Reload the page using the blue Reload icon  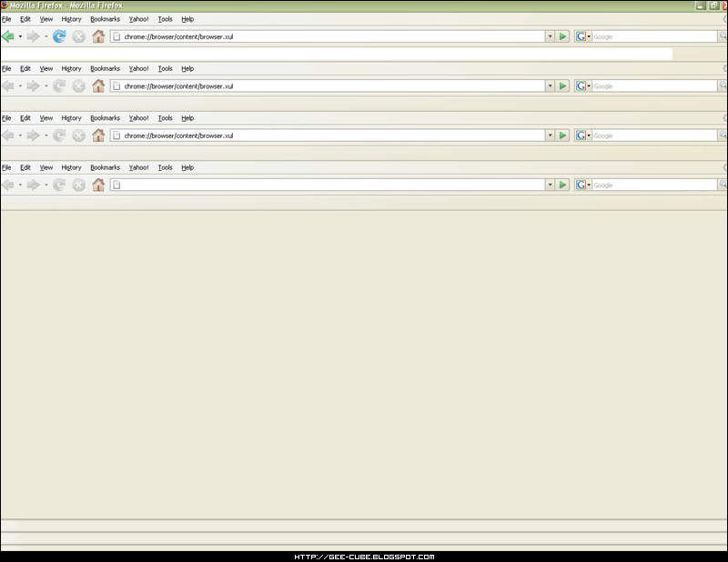(x=59, y=36)
